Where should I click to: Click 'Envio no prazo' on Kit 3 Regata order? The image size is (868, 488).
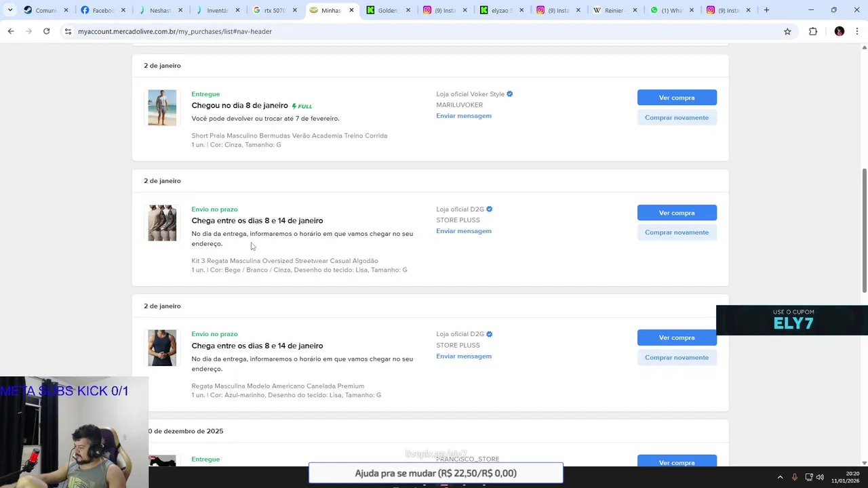pyautogui.click(x=214, y=209)
